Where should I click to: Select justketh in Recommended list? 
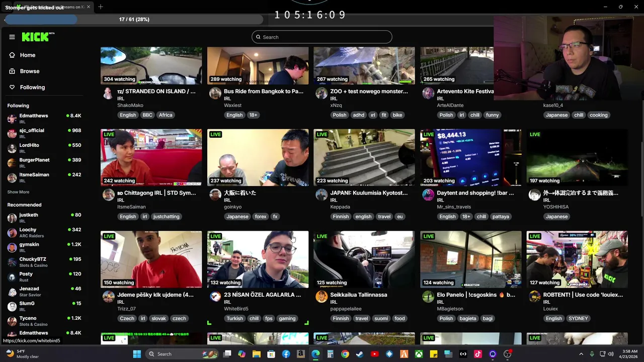pos(44,217)
